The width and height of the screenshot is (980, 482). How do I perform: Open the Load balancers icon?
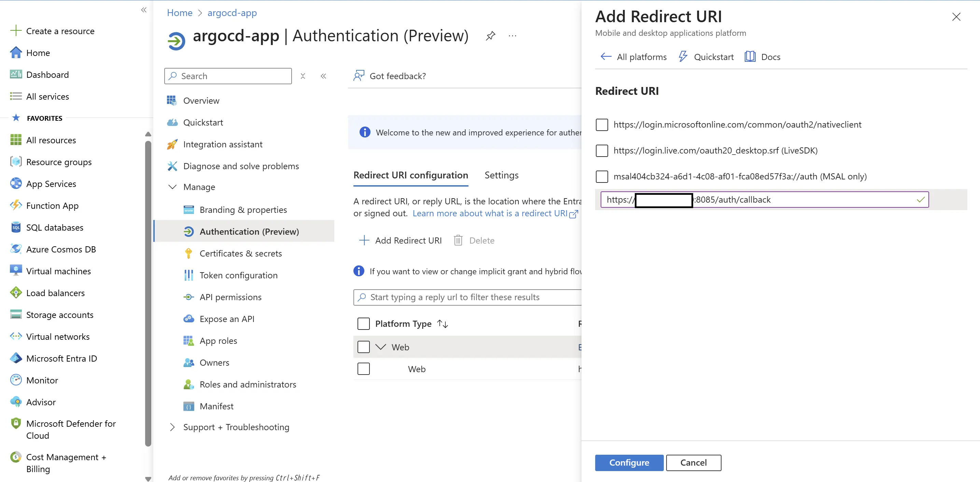click(16, 293)
